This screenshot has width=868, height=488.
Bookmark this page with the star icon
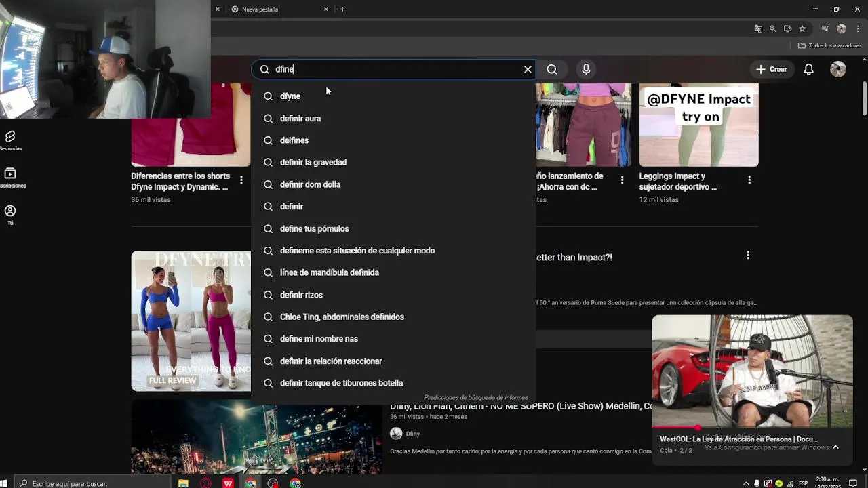coord(802,28)
